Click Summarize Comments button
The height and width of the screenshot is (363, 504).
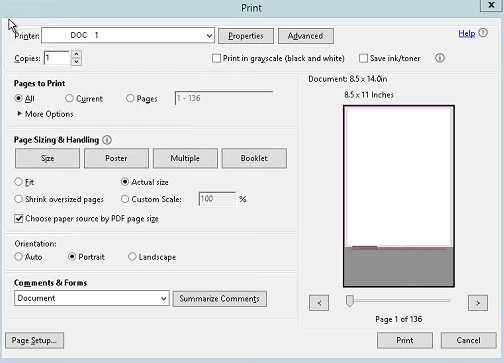(x=220, y=299)
